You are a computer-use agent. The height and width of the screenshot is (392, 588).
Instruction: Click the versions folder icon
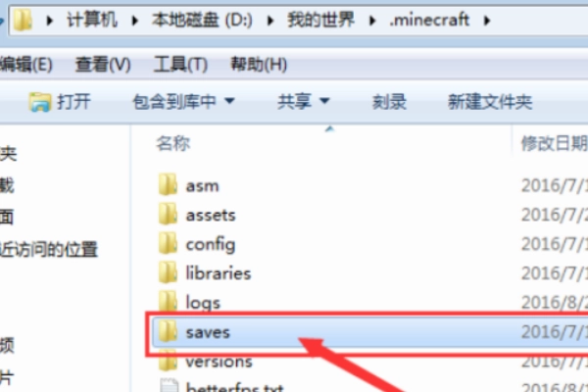point(169,362)
